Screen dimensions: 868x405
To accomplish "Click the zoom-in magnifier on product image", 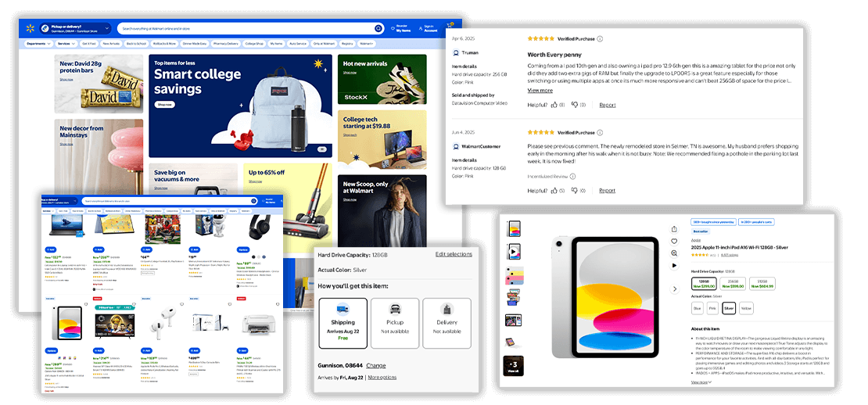I will (x=674, y=253).
